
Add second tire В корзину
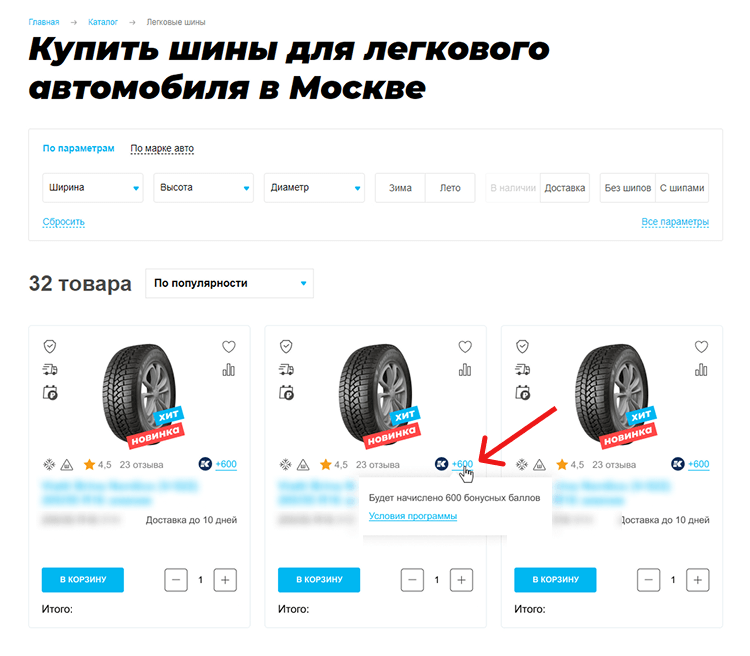pos(319,579)
